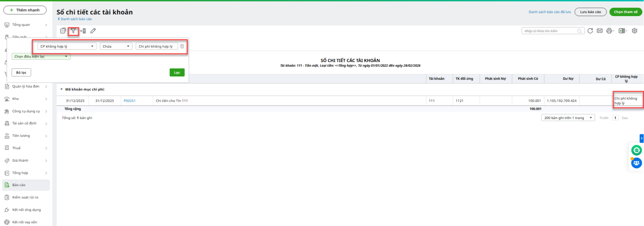Screen dimensions: 644x226
Task: Click the pencil edit icon in toolbar
Action: point(93,31)
